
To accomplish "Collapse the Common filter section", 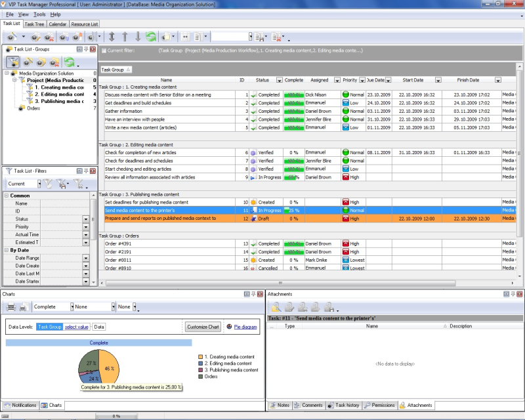I will point(7,196).
